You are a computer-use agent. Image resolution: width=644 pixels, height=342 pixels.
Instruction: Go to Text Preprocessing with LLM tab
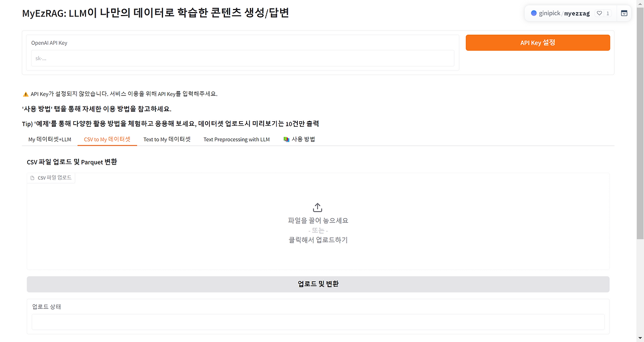(236, 139)
